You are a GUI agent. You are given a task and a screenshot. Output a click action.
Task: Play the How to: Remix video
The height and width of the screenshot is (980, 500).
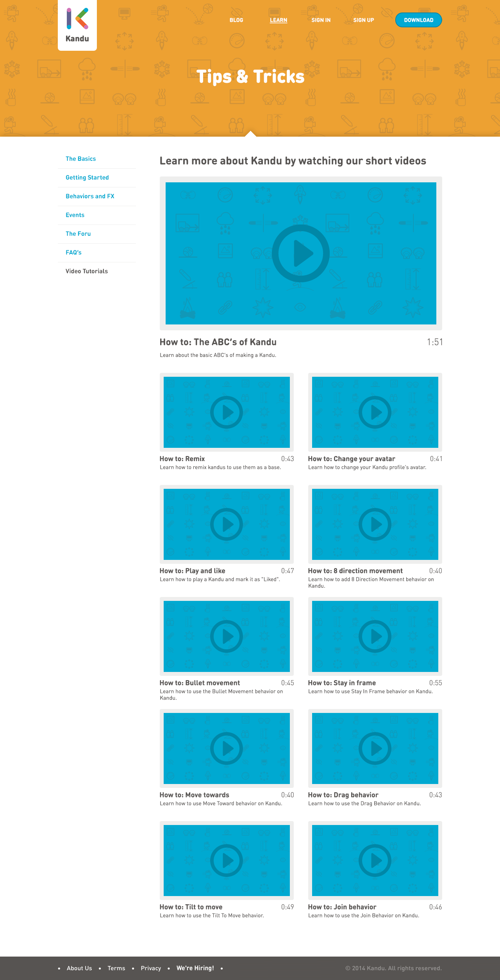227,412
